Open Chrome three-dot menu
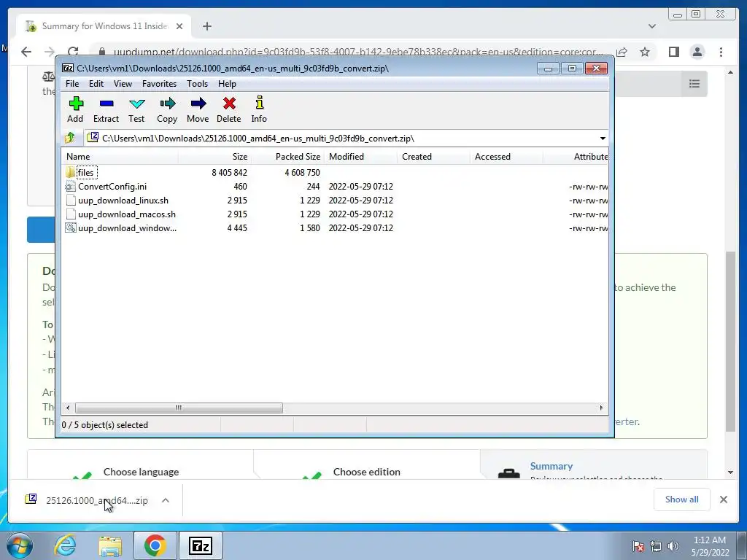 721,52
